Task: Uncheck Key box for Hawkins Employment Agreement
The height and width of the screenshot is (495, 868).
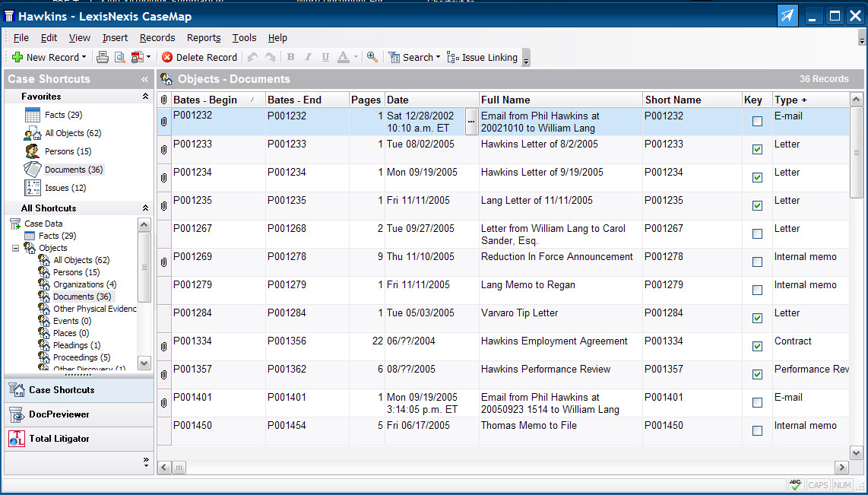Action: (x=757, y=347)
